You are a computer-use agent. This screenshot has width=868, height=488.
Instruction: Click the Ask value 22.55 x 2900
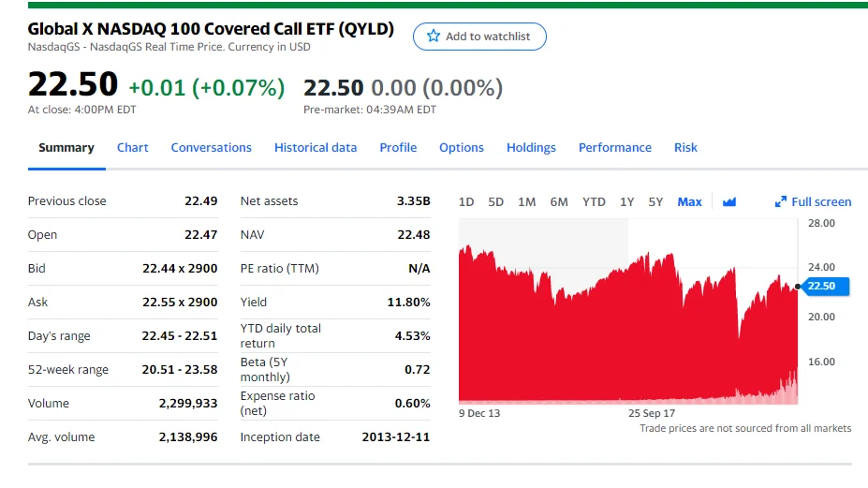pyautogui.click(x=180, y=303)
